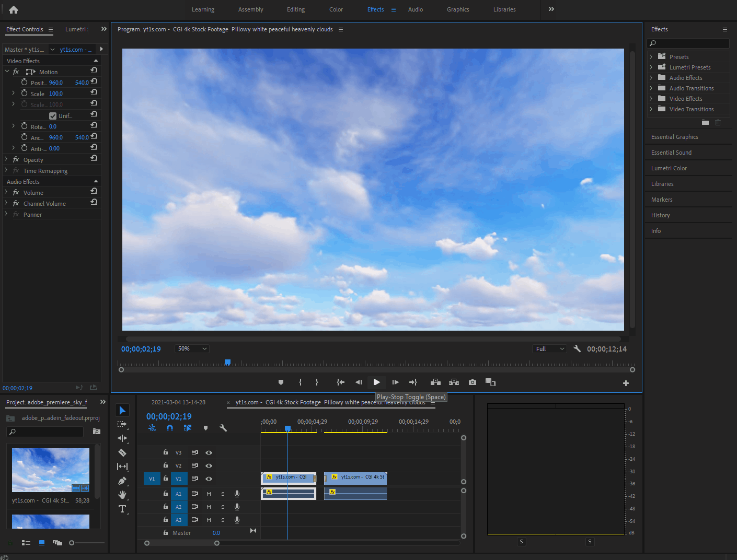This screenshot has height=560, width=737.
Task: Select the Razor tool
Action: [122, 452]
